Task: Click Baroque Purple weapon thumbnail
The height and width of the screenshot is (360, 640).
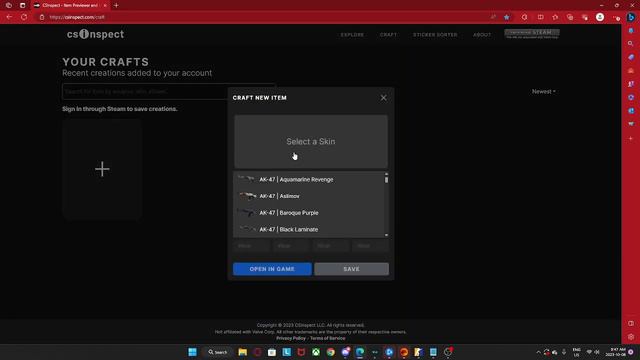Action: pos(246,213)
